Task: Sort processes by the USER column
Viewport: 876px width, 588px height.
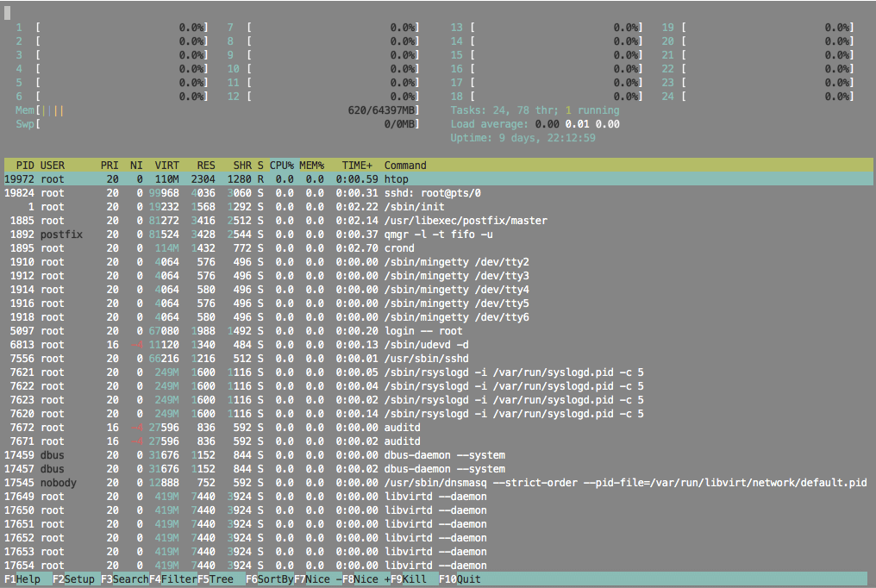Action: tap(52, 165)
